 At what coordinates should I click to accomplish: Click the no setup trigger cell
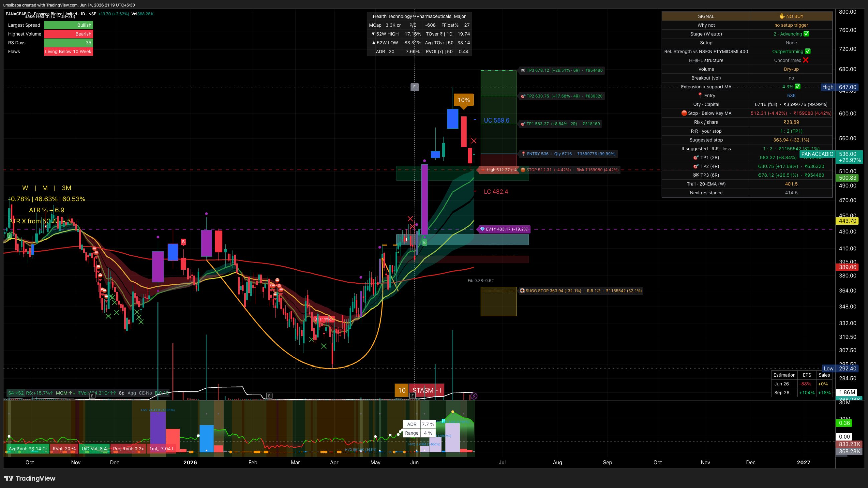click(791, 25)
